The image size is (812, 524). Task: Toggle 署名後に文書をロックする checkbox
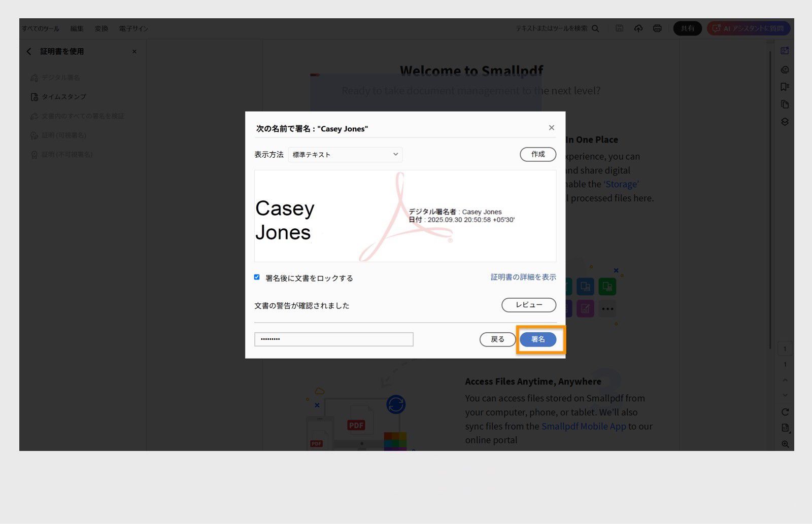[x=257, y=277]
